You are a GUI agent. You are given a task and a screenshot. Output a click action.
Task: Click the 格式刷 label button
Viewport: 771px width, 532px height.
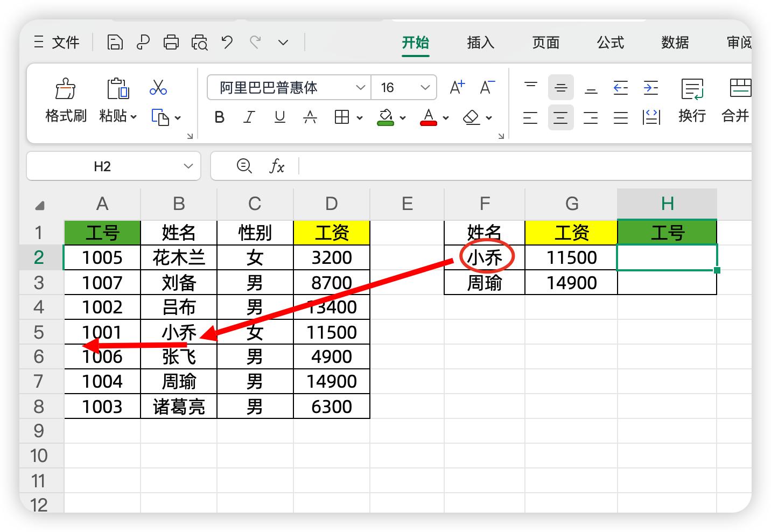pyautogui.click(x=66, y=116)
